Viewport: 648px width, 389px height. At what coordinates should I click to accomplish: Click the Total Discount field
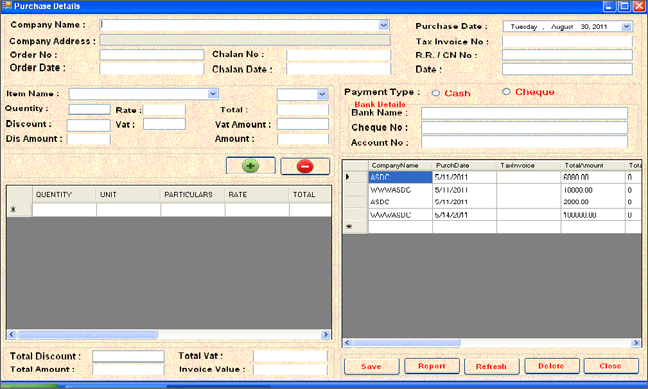click(x=128, y=356)
